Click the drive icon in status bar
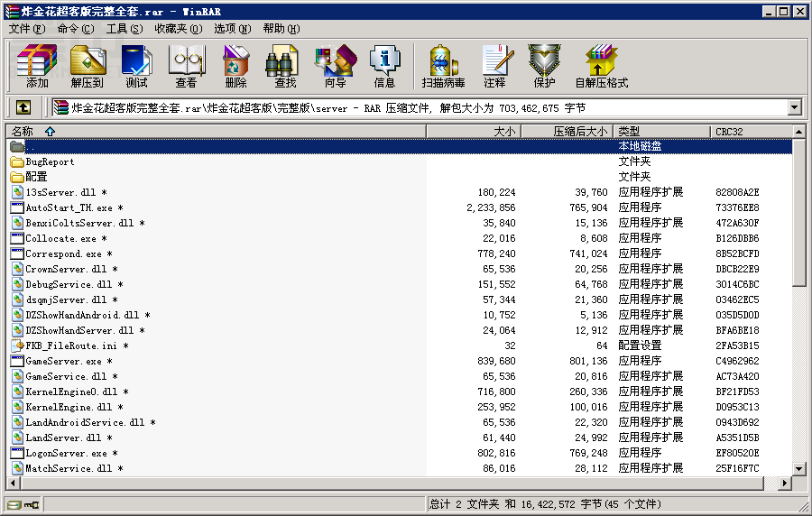Viewport: 812px width, 516px height. (x=14, y=504)
